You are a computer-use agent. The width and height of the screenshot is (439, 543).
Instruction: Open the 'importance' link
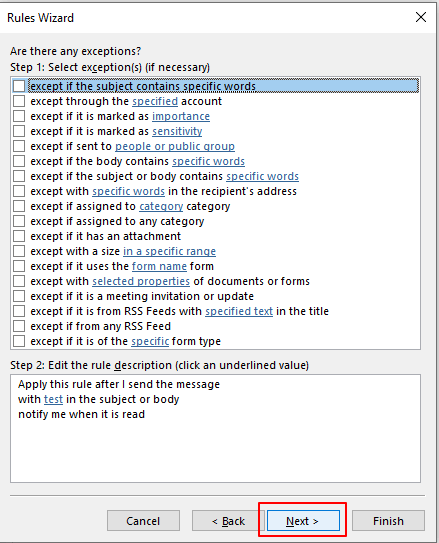pos(181,116)
